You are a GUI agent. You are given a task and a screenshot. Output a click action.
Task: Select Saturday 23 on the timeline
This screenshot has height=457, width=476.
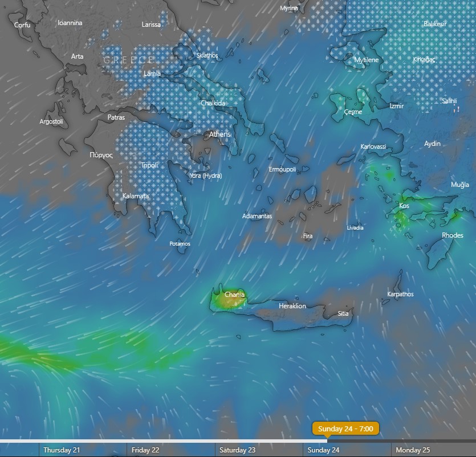point(237,450)
